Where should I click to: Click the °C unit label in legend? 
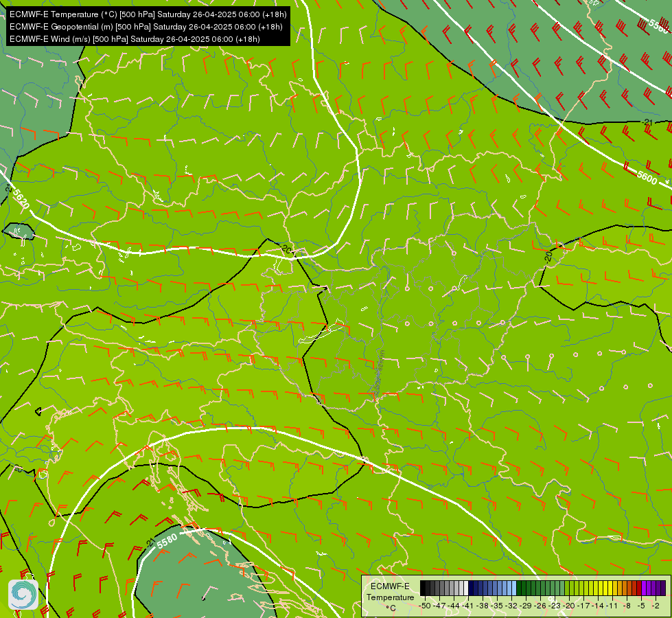click(x=391, y=608)
